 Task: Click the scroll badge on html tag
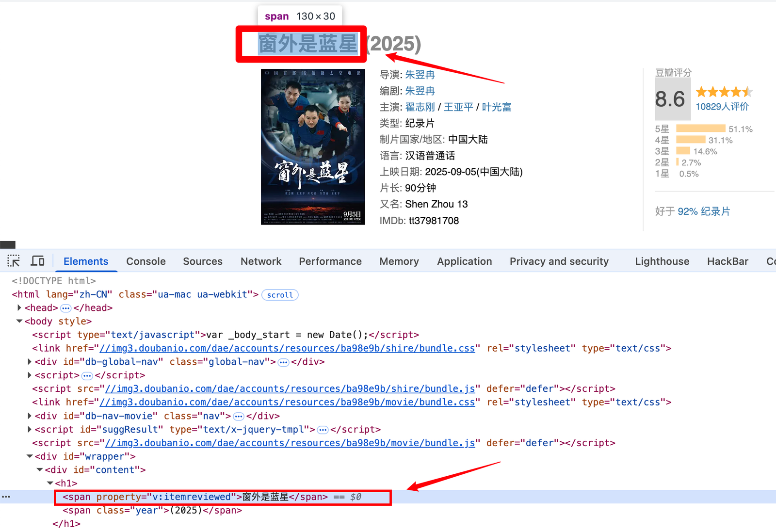pos(280,295)
